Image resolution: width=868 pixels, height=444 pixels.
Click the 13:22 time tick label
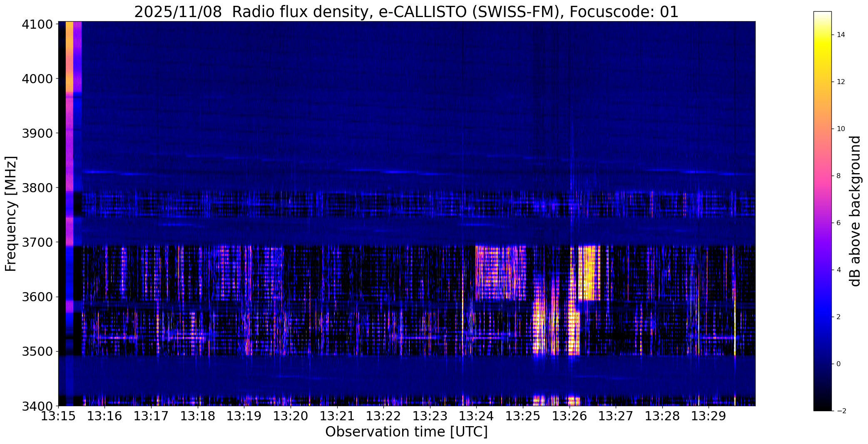tap(384, 416)
